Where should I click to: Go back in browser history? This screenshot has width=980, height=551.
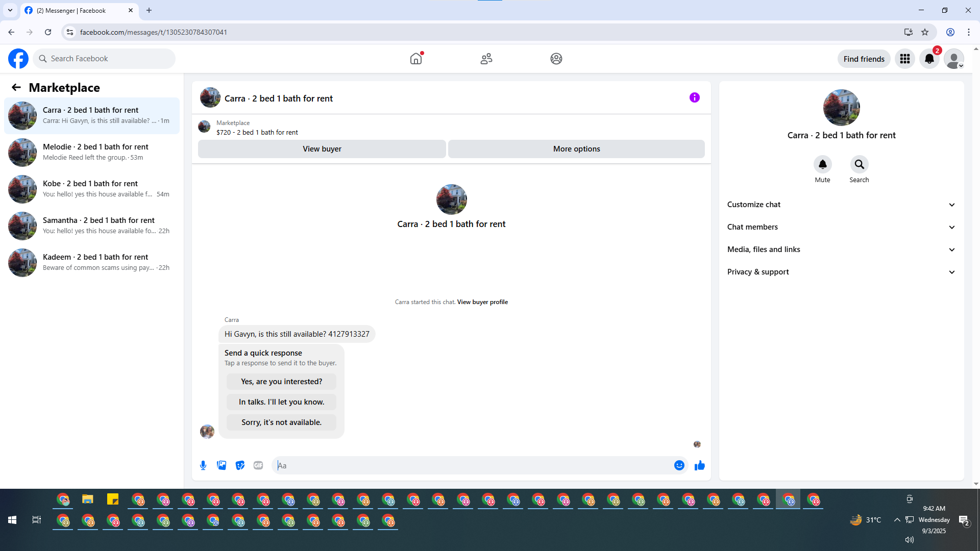tap(11, 32)
